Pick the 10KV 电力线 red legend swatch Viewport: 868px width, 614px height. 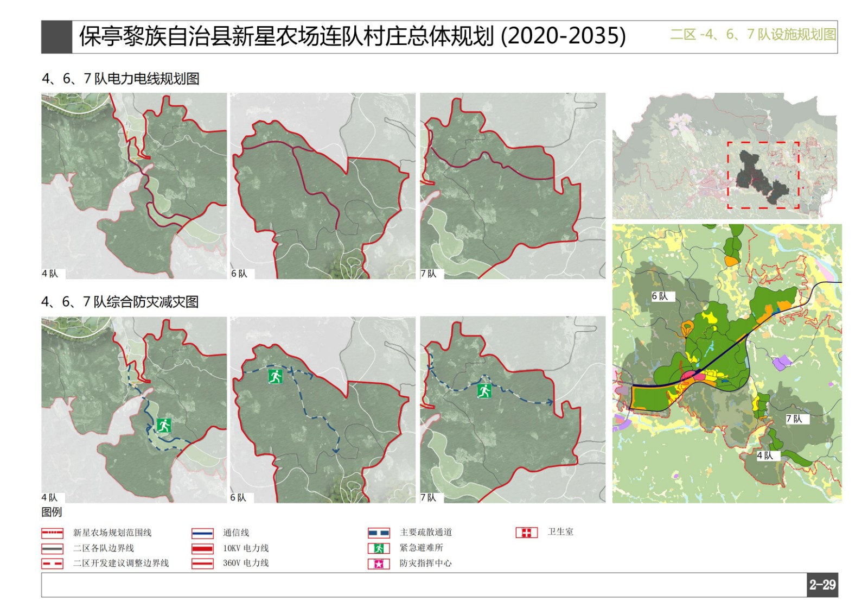pyautogui.click(x=202, y=549)
